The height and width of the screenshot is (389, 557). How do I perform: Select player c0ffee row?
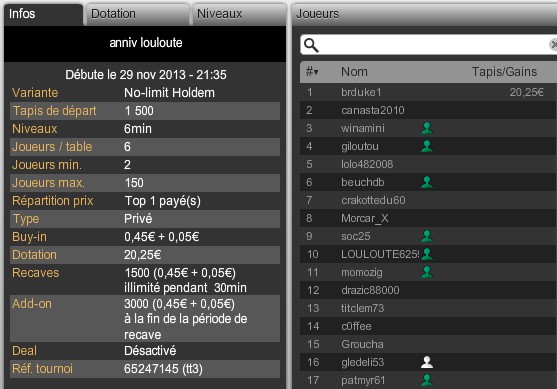tap(428, 326)
